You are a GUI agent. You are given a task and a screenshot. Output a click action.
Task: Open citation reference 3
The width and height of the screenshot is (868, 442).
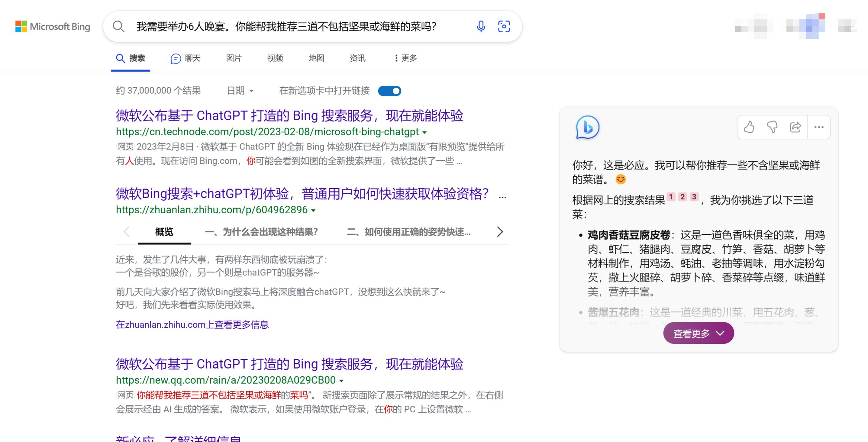pyautogui.click(x=694, y=197)
